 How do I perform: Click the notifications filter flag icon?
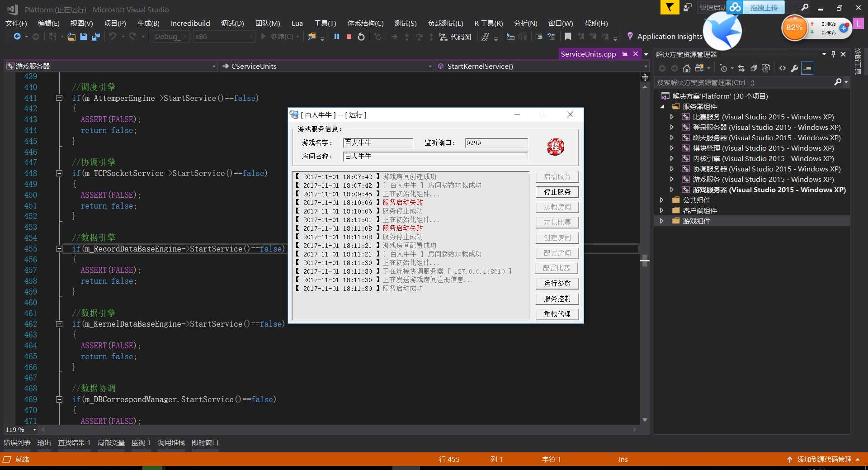coord(670,7)
